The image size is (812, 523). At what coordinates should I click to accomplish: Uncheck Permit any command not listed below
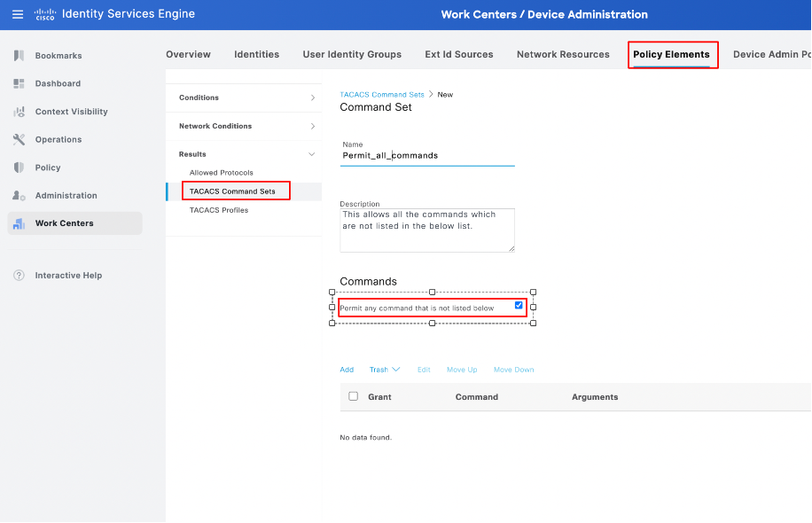point(519,305)
